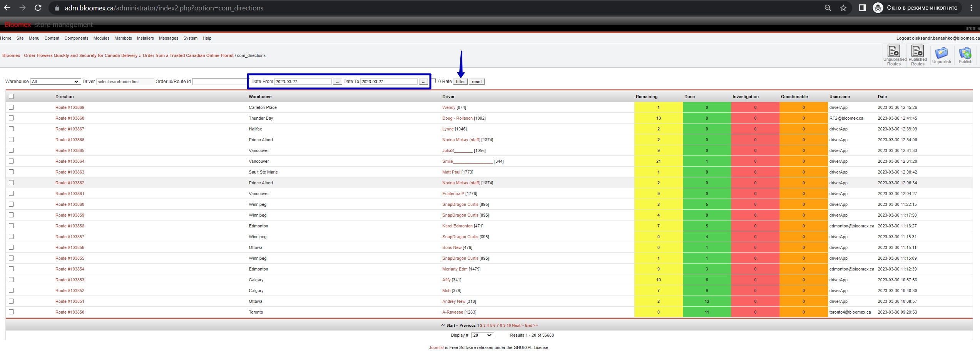This screenshot has height=354, width=980.
Task: Open browser zoom magnifier icon
Action: point(828,8)
